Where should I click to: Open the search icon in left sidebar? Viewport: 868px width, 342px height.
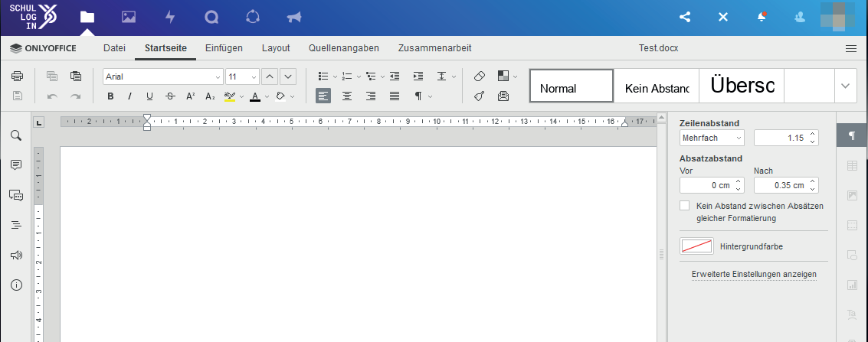click(16, 135)
